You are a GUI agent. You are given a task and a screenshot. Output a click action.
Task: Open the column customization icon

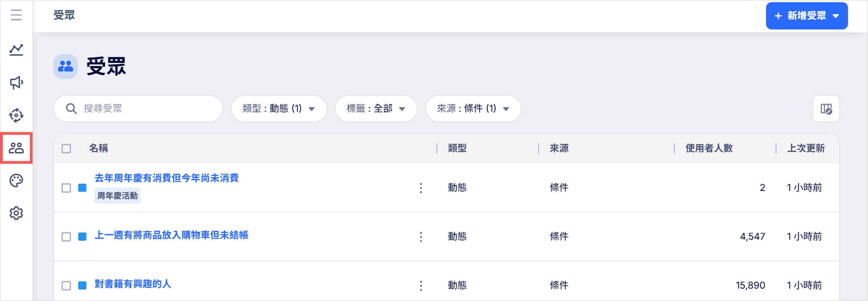coord(826,109)
